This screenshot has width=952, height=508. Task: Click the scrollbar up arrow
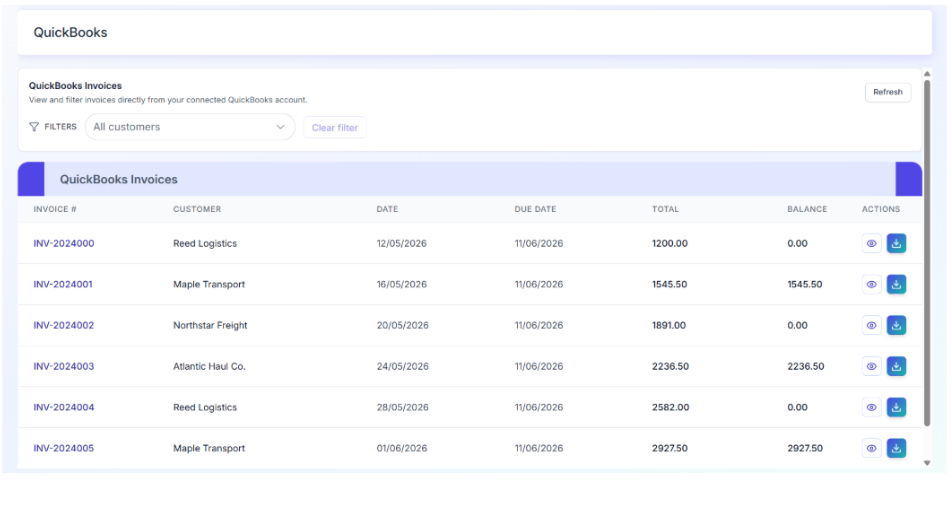pos(927,73)
